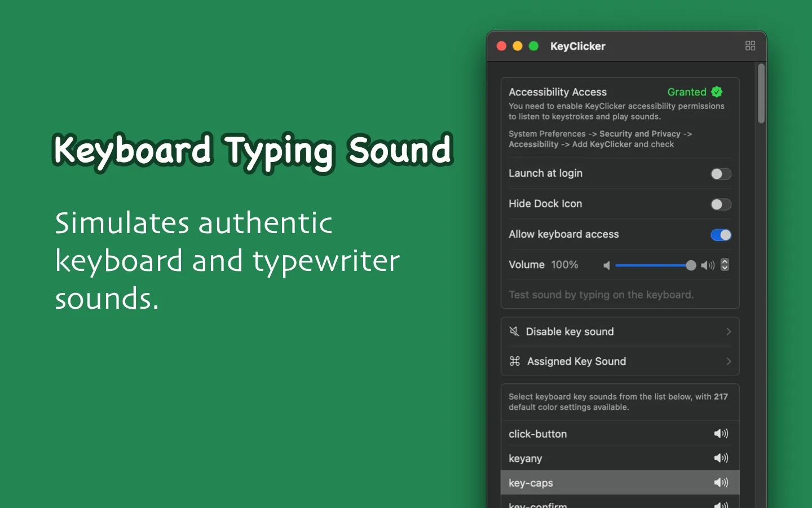Turn on Hide Dock Icon
The width and height of the screenshot is (812, 508).
721,204
